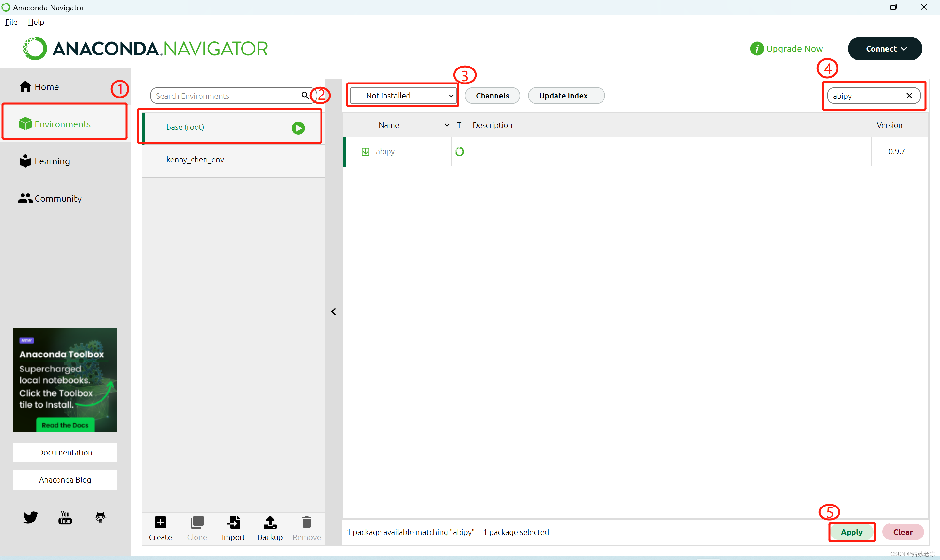The image size is (940, 560).
Task: Open the YouTube link icon
Action: (x=65, y=517)
